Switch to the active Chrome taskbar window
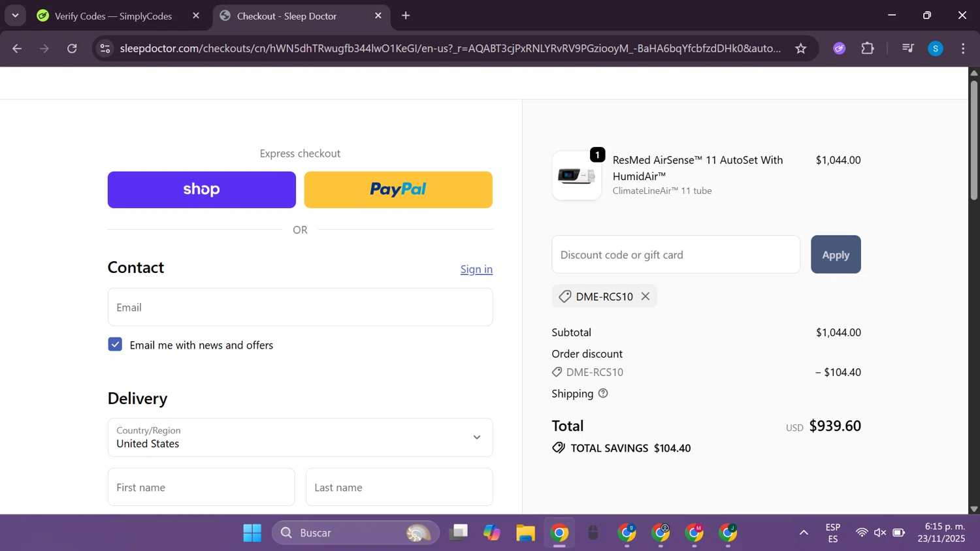The height and width of the screenshot is (551, 980). click(559, 533)
